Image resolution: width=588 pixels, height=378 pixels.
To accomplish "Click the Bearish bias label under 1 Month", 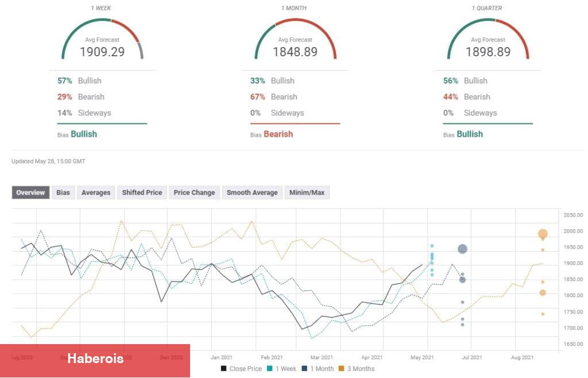I will point(278,134).
